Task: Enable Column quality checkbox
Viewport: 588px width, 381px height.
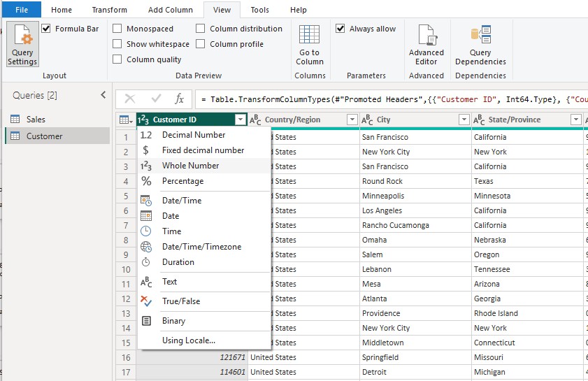Action: 117,59
